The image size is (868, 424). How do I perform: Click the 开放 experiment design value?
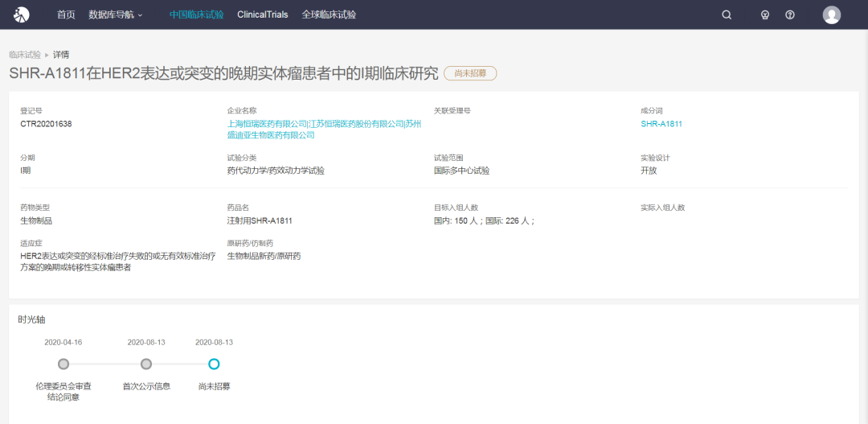point(649,171)
